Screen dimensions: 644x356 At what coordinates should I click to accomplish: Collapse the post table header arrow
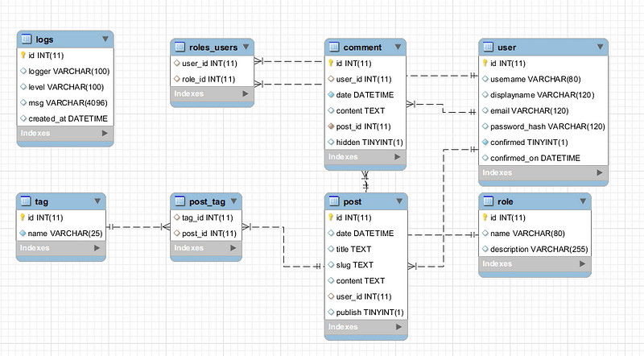tap(399, 201)
